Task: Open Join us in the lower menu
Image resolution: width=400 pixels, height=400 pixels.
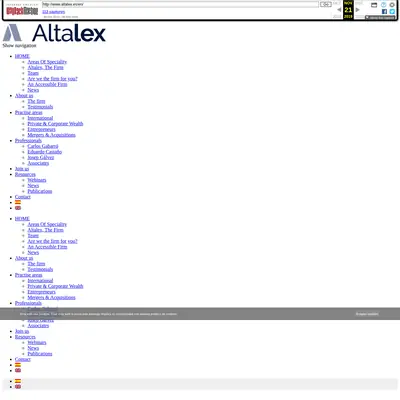Action: pyautogui.click(x=22, y=331)
